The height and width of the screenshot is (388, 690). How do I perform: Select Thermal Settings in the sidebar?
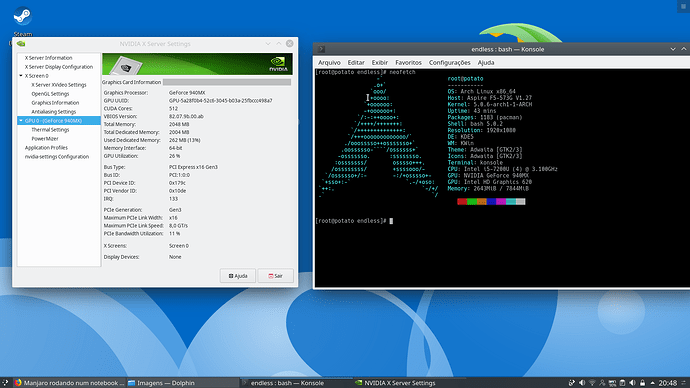[x=50, y=130]
